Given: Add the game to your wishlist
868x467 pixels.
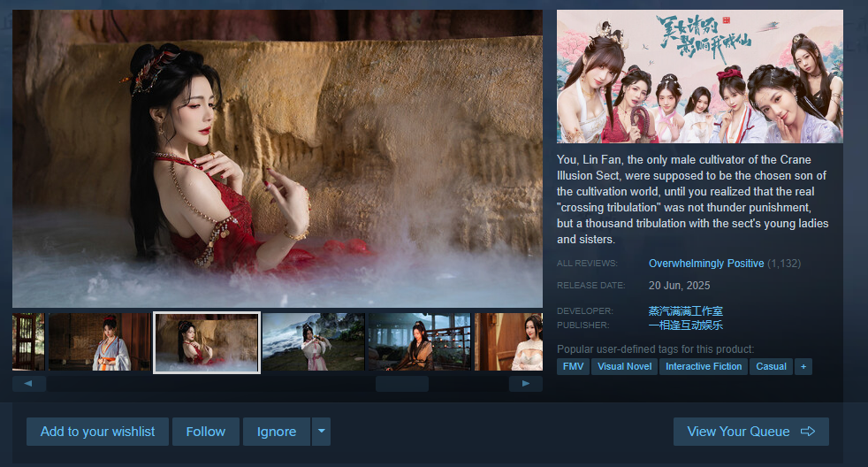Looking at the screenshot, I should coord(97,432).
